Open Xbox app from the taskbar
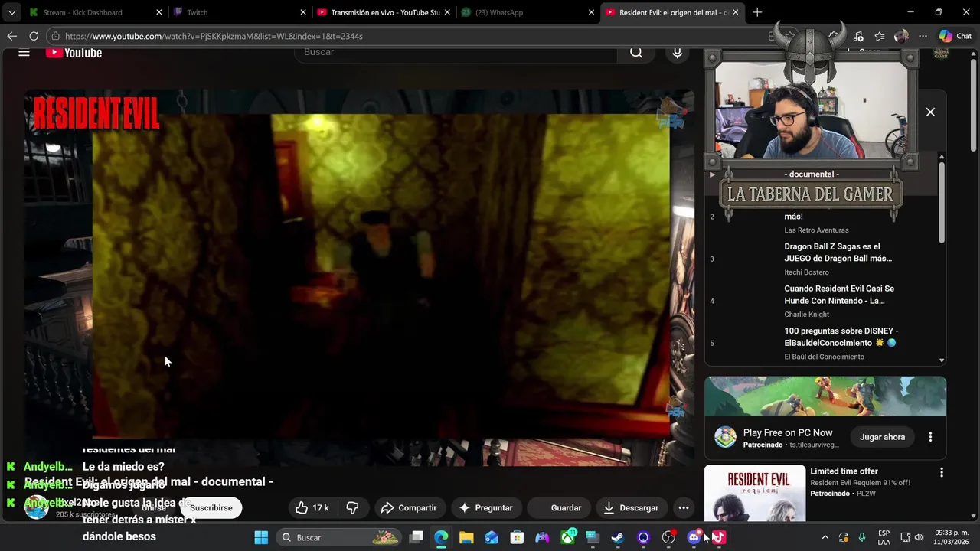Image resolution: width=980 pixels, height=551 pixels. [x=567, y=537]
